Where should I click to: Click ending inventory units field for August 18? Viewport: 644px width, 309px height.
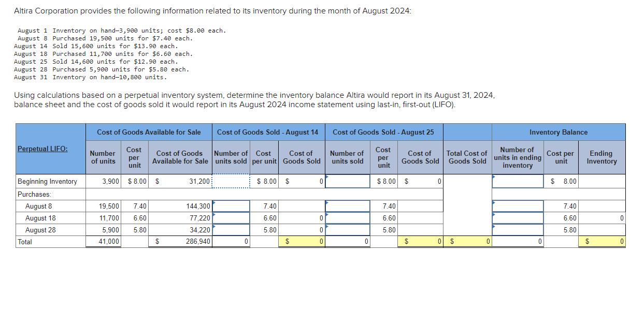point(518,218)
